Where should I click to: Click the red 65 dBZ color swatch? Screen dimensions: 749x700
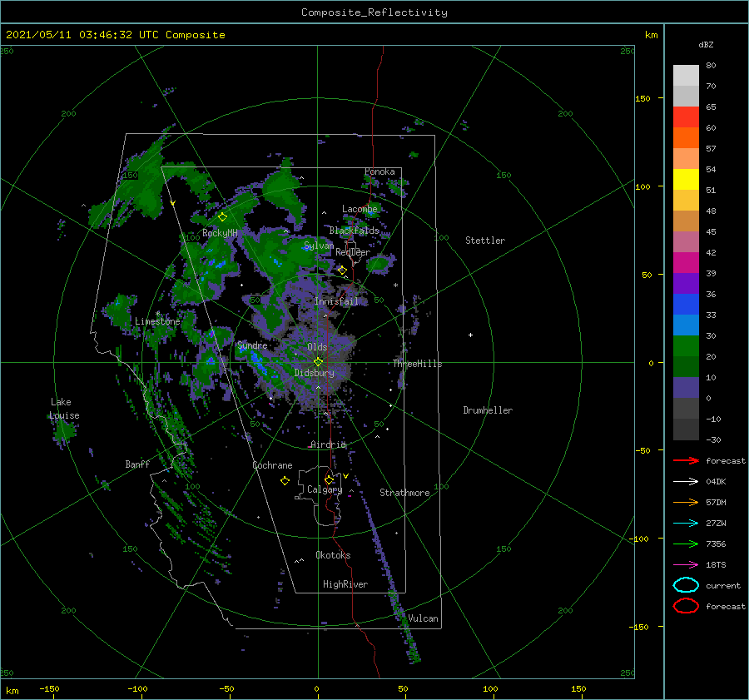pyautogui.click(x=686, y=117)
